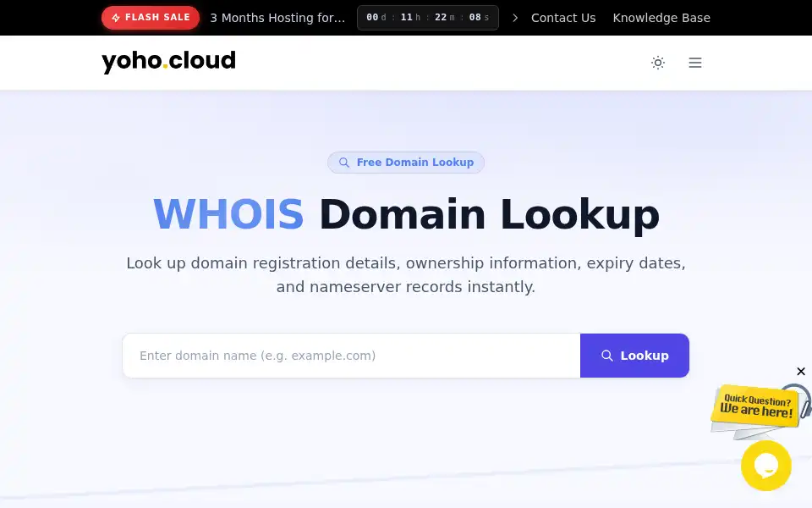
Task: Click the magnifier icon in Free Domain Lookup badge
Action: pyautogui.click(x=344, y=163)
